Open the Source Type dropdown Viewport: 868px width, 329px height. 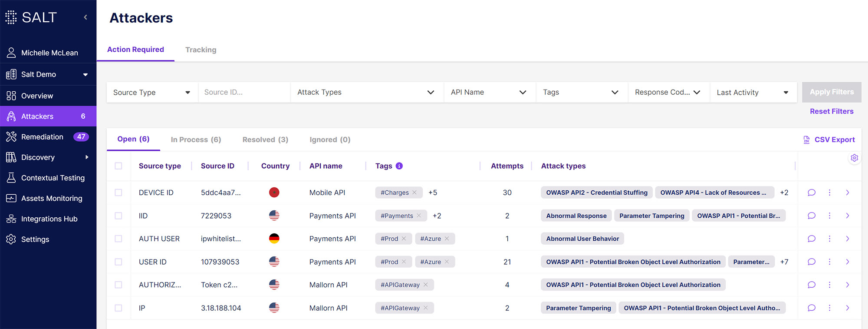(x=151, y=93)
